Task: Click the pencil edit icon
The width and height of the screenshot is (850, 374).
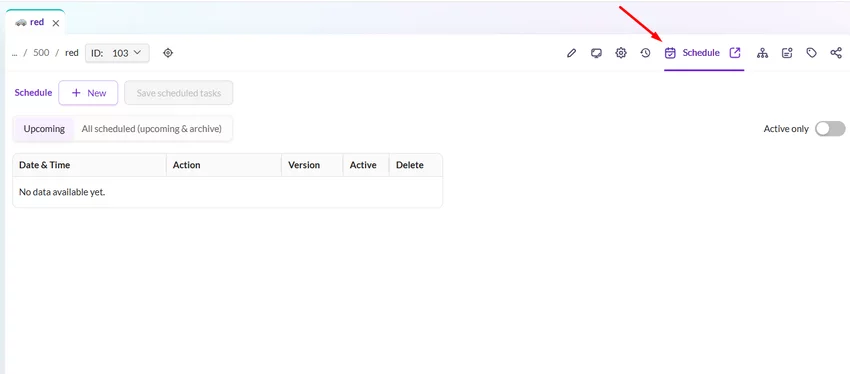Action: (571, 53)
